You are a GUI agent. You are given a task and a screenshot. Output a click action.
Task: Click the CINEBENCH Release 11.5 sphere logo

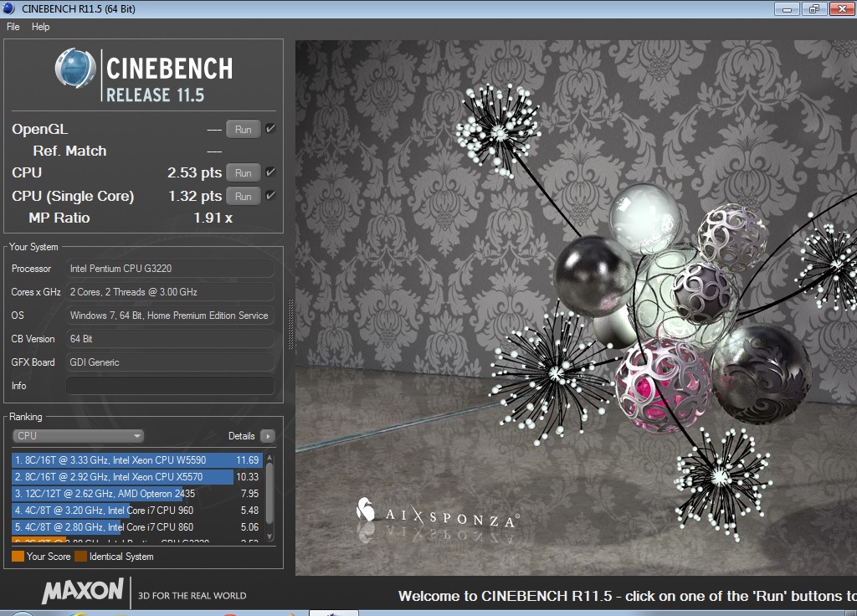click(75, 69)
